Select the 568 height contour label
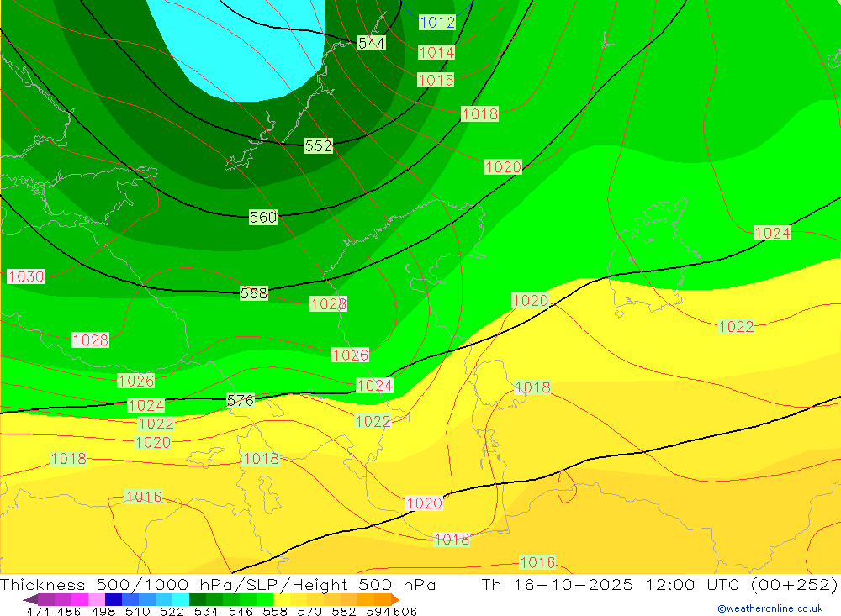Viewport: 841px width, 616px height. pos(254,293)
